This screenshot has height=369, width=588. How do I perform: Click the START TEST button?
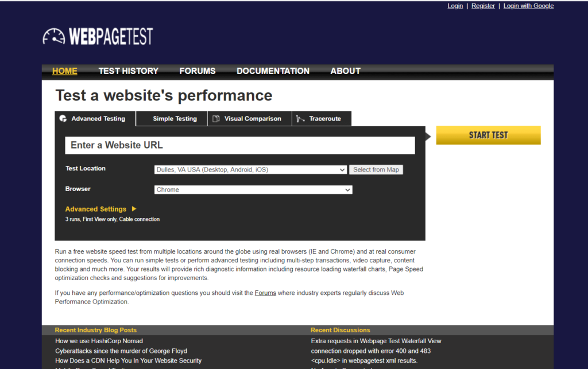pos(488,135)
